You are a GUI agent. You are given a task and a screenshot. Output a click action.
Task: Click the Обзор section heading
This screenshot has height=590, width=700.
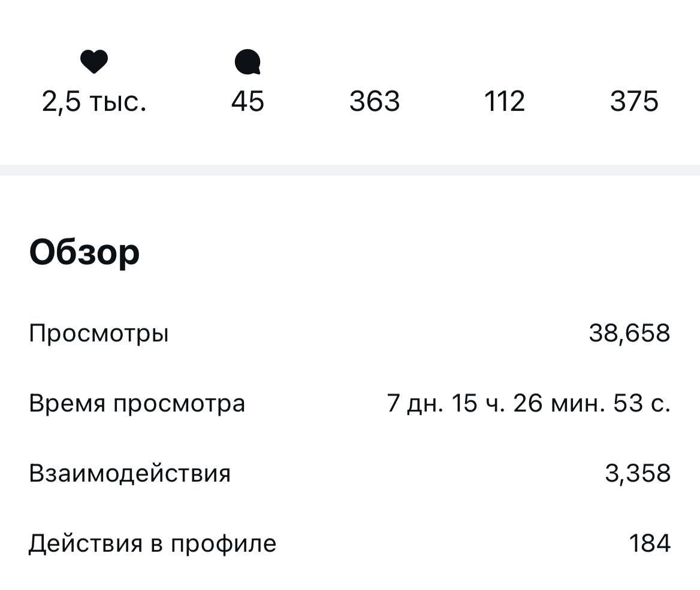click(85, 253)
